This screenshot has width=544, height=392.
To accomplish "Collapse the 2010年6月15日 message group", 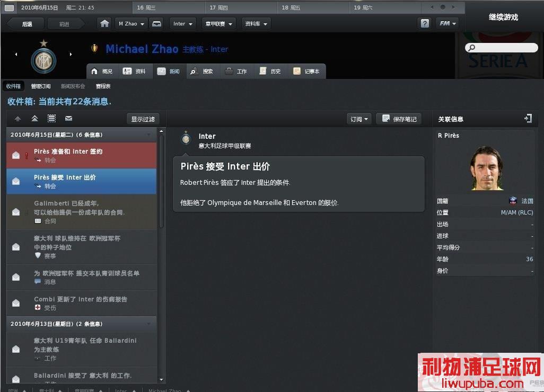I will (149, 135).
